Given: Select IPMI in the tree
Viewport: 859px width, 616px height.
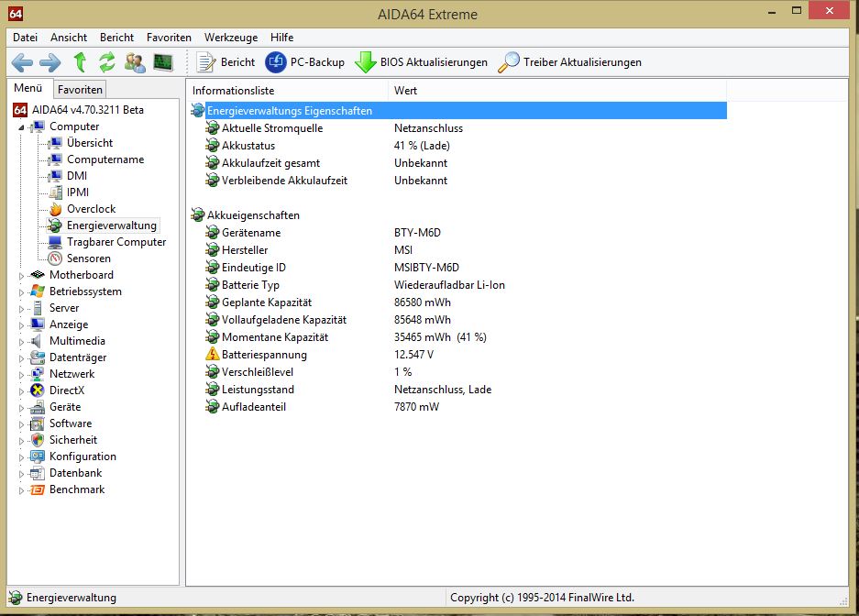Looking at the screenshot, I should coord(78,192).
